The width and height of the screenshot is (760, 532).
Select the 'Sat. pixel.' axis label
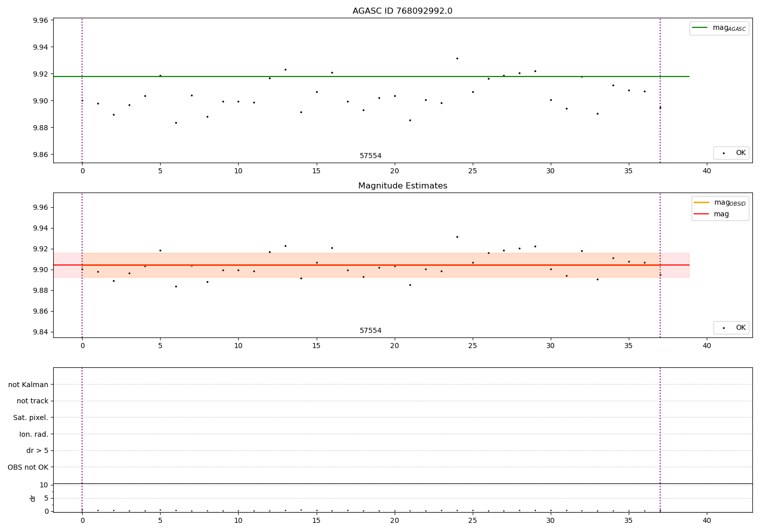(x=31, y=417)
